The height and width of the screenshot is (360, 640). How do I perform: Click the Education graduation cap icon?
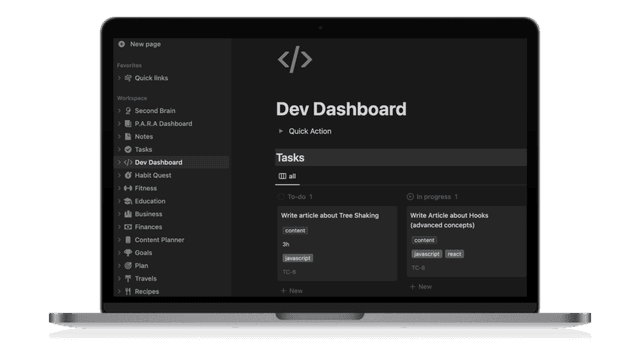[128, 201]
